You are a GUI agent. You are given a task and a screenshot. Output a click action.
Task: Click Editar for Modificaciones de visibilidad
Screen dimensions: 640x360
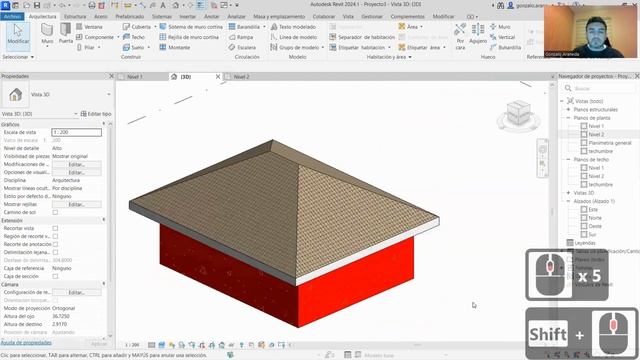[x=77, y=164]
